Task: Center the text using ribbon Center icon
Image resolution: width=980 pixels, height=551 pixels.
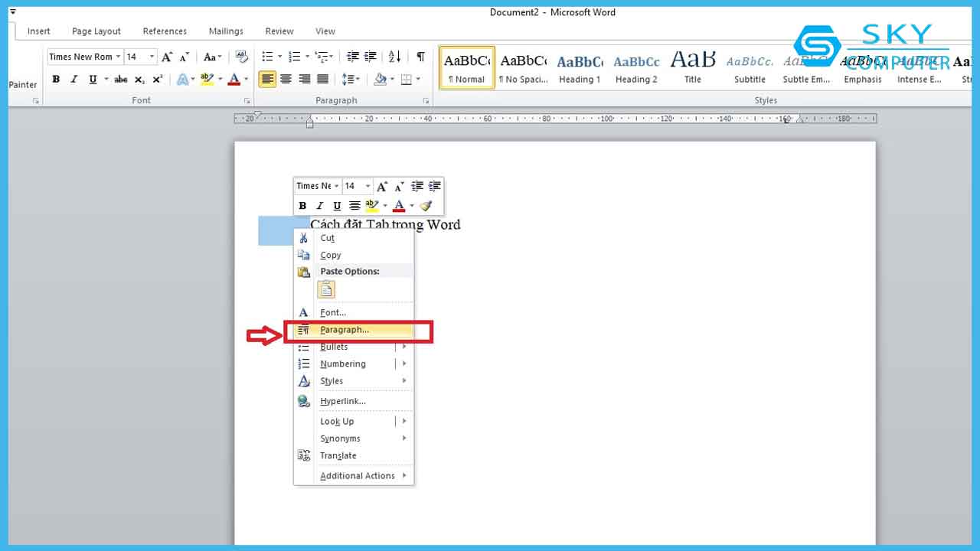Action: pos(286,79)
